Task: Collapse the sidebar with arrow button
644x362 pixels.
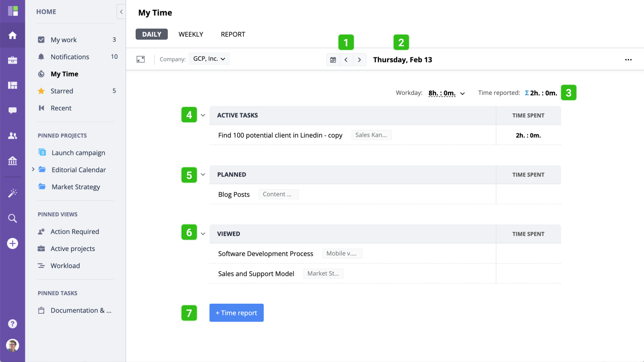Action: [x=121, y=12]
